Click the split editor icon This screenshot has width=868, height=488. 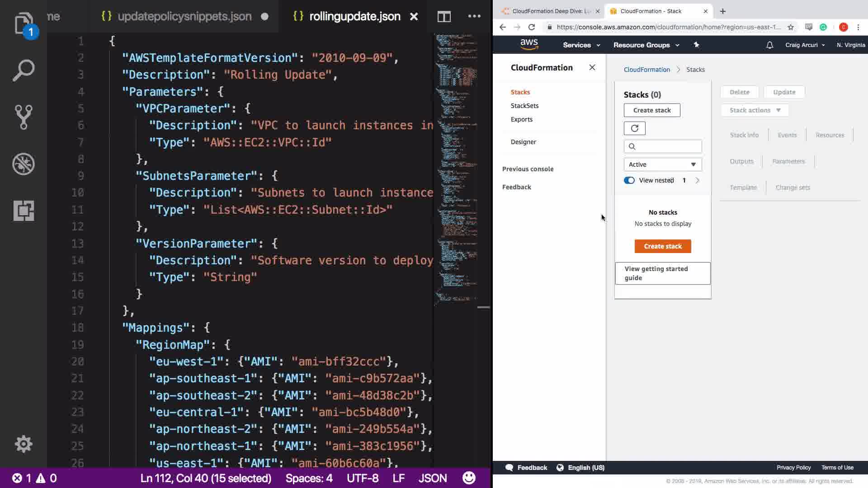(x=444, y=17)
